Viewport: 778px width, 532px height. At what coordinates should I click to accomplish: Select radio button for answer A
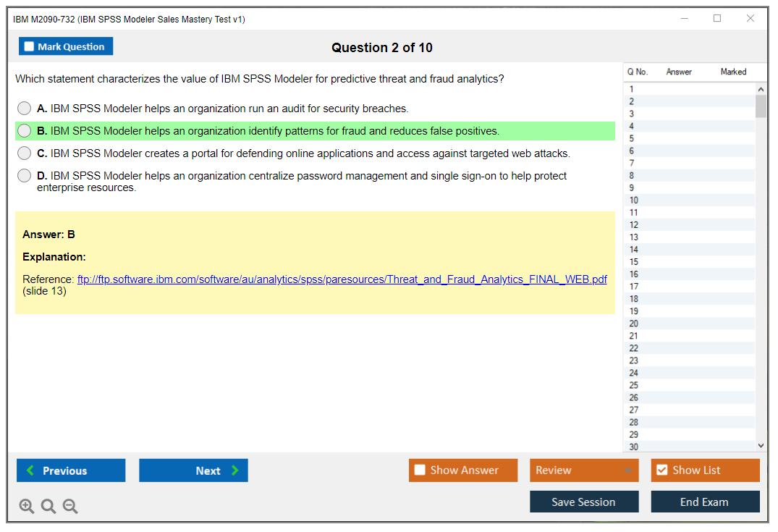(25, 109)
